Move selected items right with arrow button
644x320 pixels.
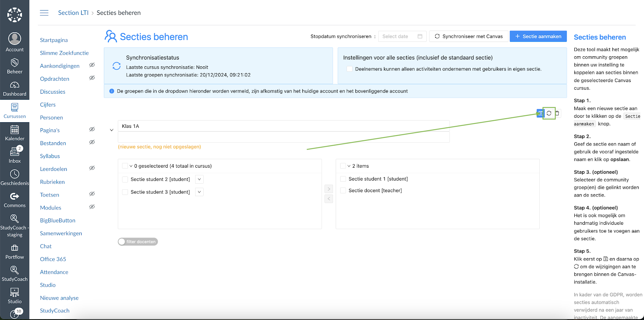tap(329, 189)
